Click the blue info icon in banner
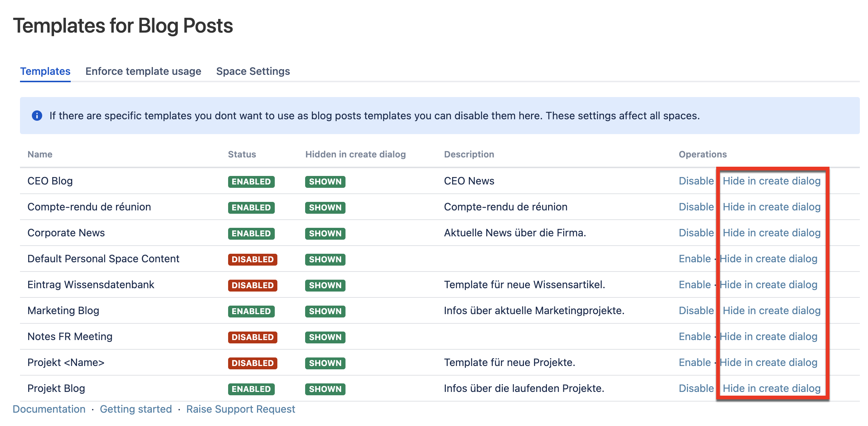This screenshot has width=868, height=426. click(37, 116)
